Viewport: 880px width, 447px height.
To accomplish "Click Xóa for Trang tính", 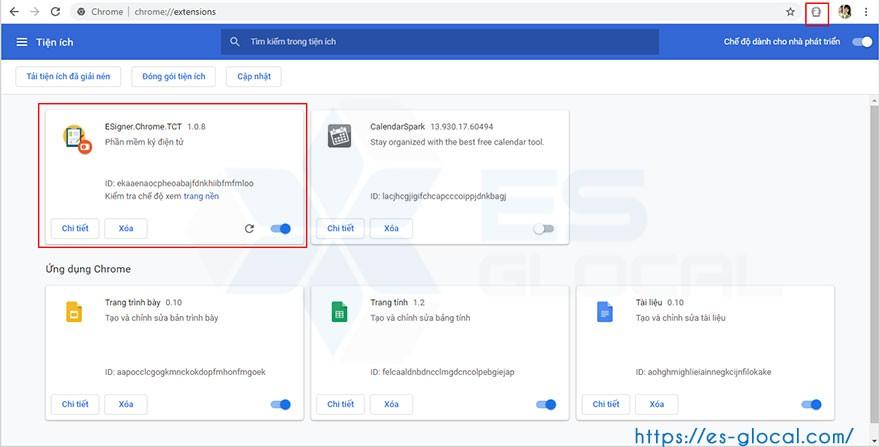I will 391,404.
